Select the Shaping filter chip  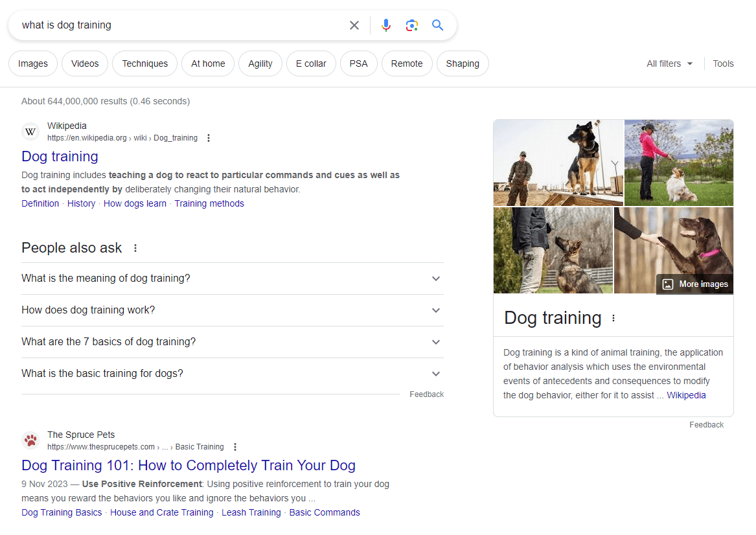point(463,63)
